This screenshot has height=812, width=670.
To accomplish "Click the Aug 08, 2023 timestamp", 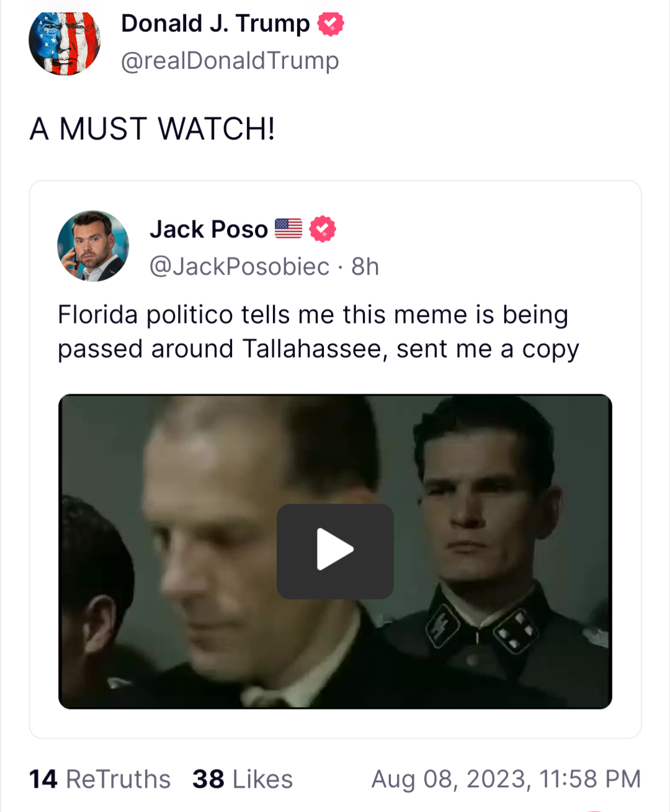I will tap(506, 779).
